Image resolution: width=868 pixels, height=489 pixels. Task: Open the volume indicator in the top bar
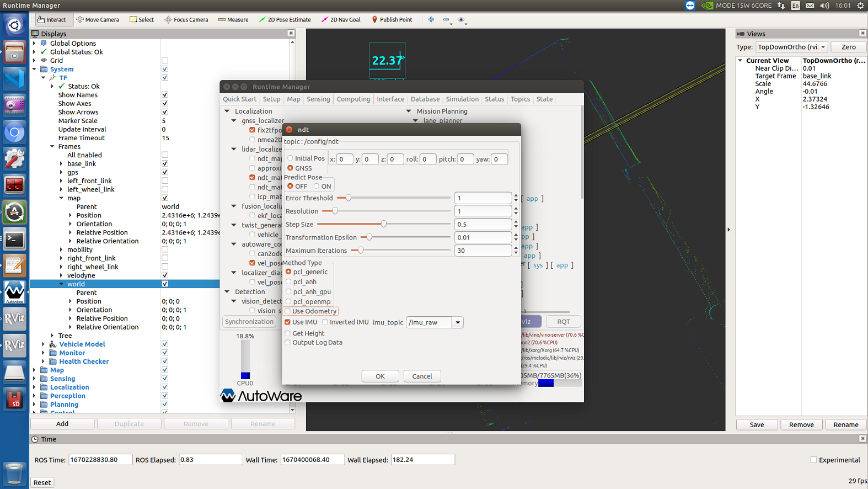pos(824,6)
